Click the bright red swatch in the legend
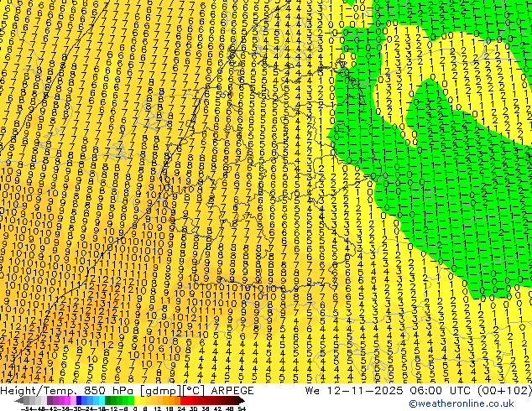This screenshot has width=532, height=411. tap(183, 400)
